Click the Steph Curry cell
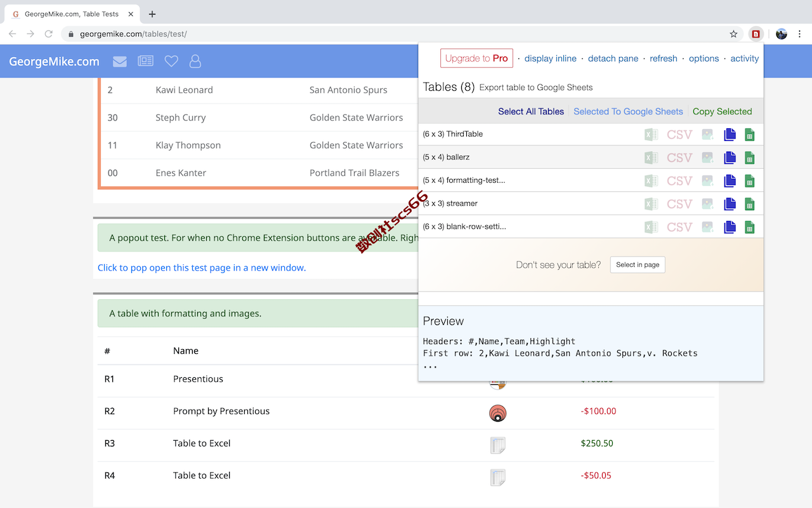The width and height of the screenshot is (812, 508). (181, 117)
